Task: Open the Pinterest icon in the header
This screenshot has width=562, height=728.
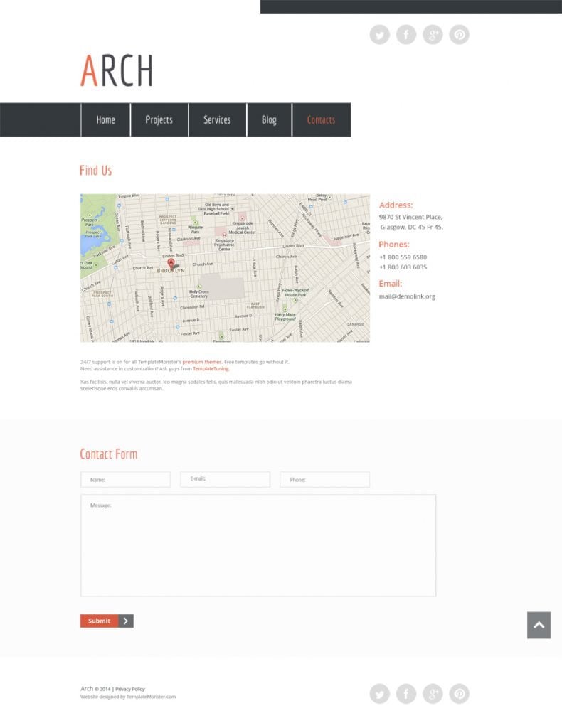Action: click(x=460, y=35)
